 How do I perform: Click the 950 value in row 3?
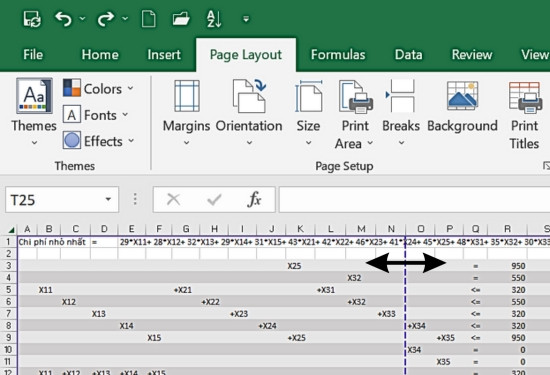tap(518, 266)
